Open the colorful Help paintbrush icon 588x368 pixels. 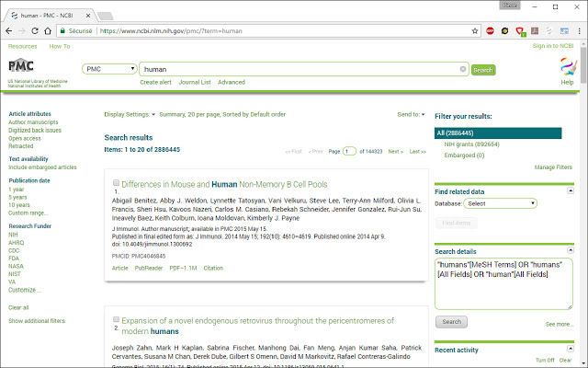(568, 66)
